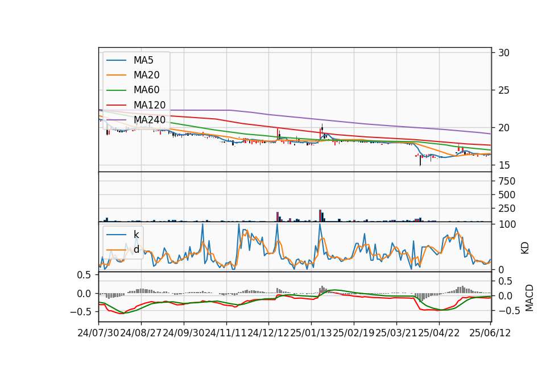Click the volume spike bar near 24/12/12
This screenshot has height=392, width=546.
pos(278,216)
